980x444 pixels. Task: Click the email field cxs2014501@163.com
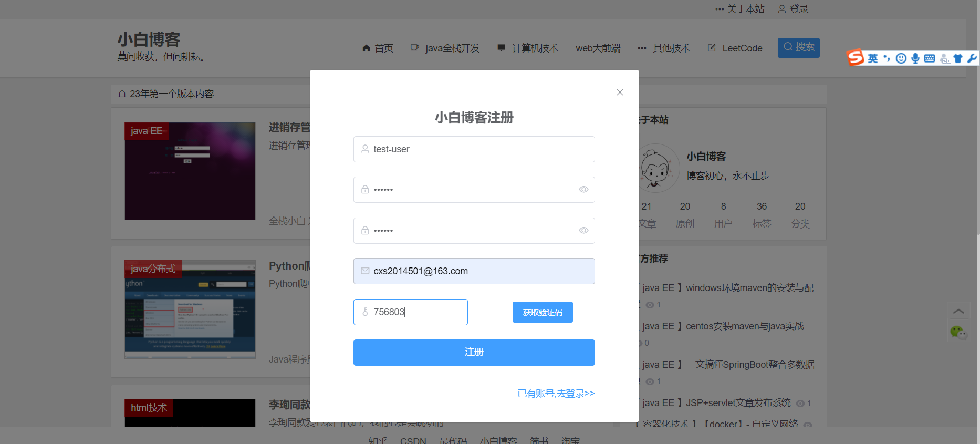tap(474, 271)
